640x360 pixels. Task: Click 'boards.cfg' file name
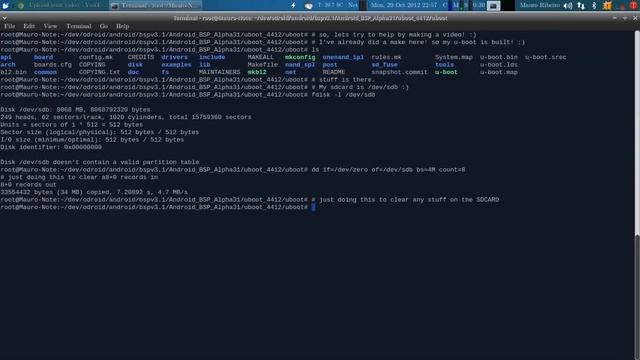(x=53, y=65)
